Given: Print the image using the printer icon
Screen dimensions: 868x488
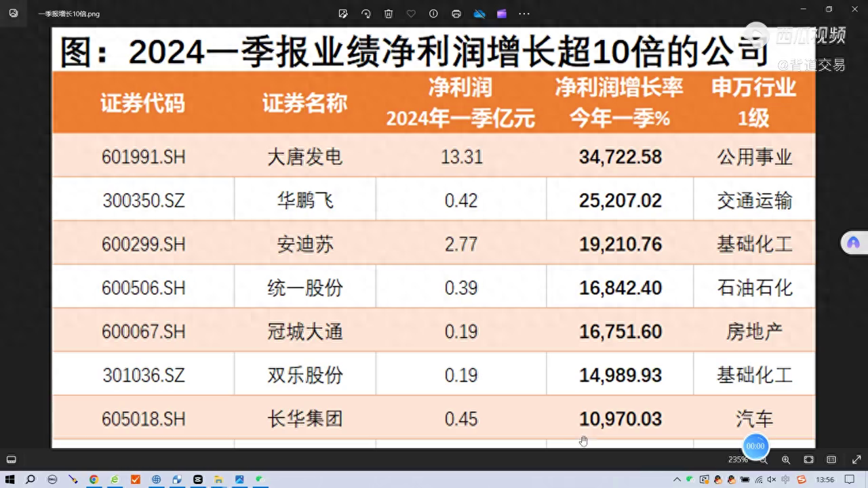Looking at the screenshot, I should pos(456,14).
